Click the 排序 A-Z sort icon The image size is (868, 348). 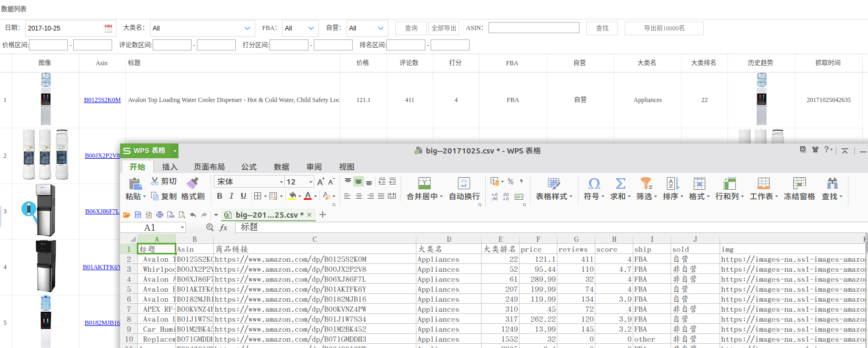(x=673, y=184)
